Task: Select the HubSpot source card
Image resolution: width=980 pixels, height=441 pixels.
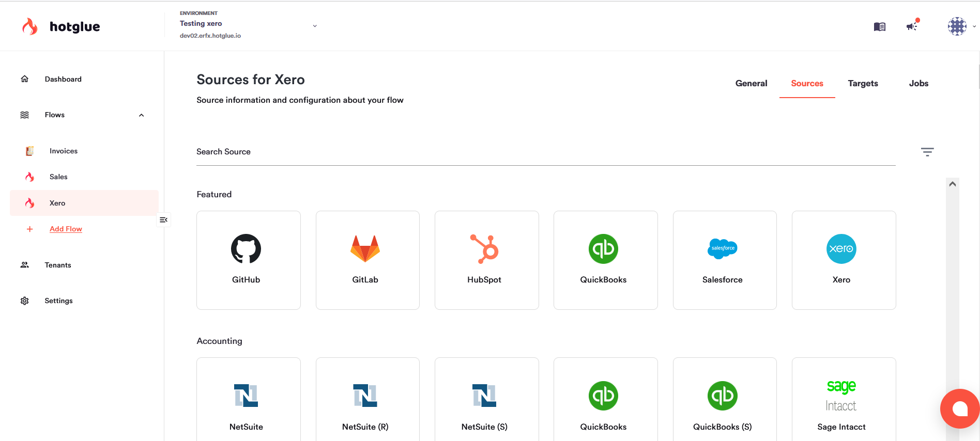Action: pyautogui.click(x=487, y=260)
